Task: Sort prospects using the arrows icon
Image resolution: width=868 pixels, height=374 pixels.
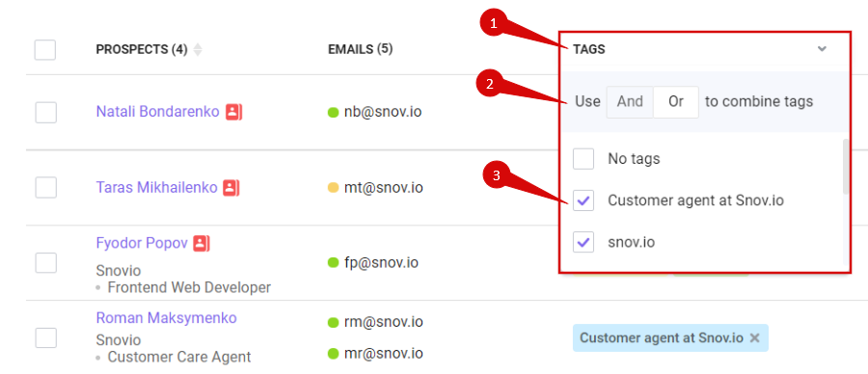Action: pyautogui.click(x=198, y=50)
